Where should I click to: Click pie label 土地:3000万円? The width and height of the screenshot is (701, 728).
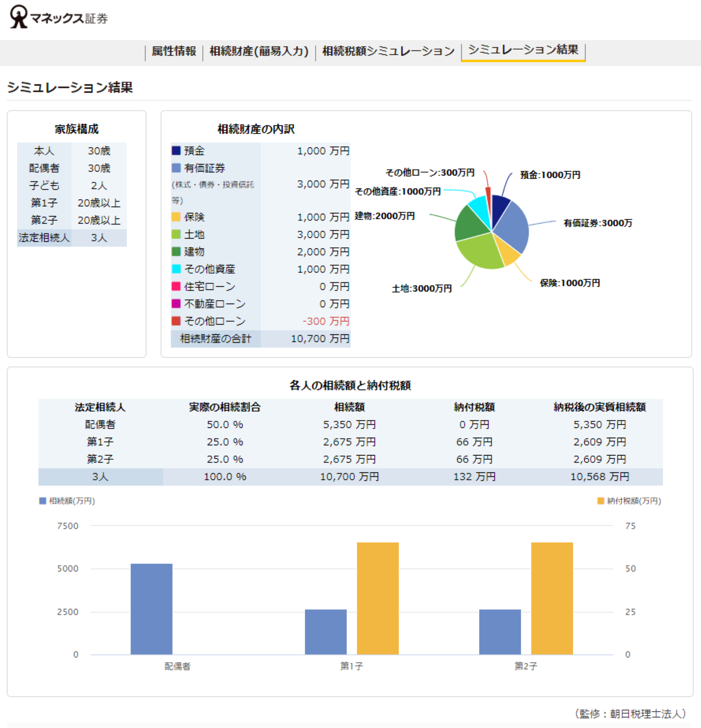tap(422, 288)
